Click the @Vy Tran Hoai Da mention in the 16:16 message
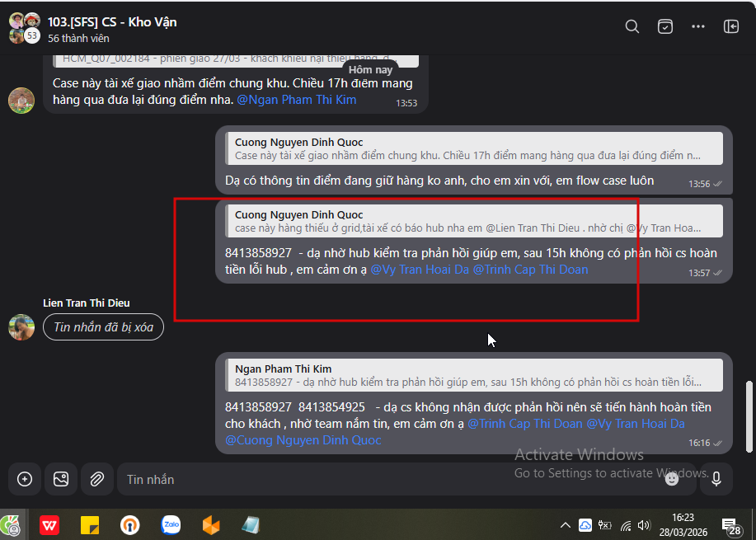The height and width of the screenshot is (540, 756). [636, 424]
